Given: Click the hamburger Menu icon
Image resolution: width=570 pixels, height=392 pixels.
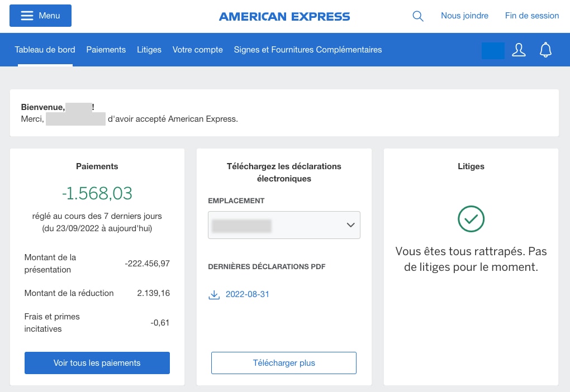Looking at the screenshot, I should click(27, 16).
